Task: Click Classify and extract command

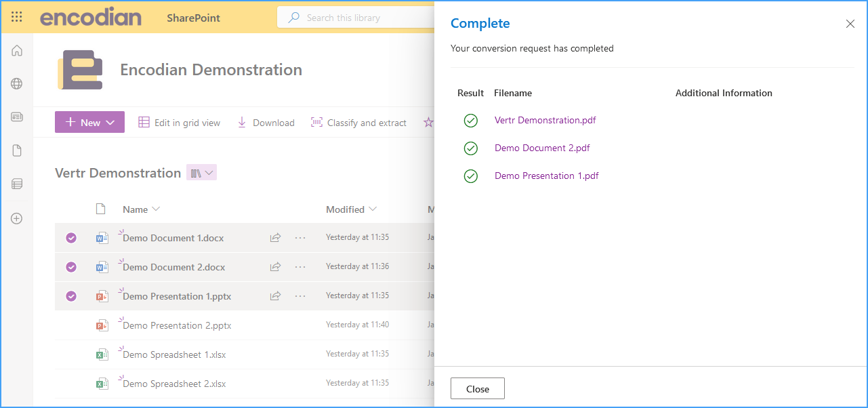Action: 358,123
